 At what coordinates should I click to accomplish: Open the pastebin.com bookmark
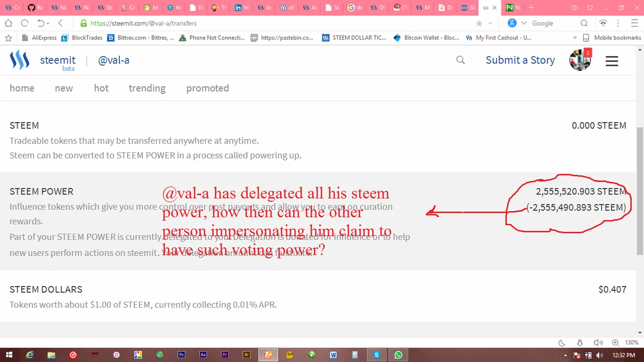pos(282,38)
